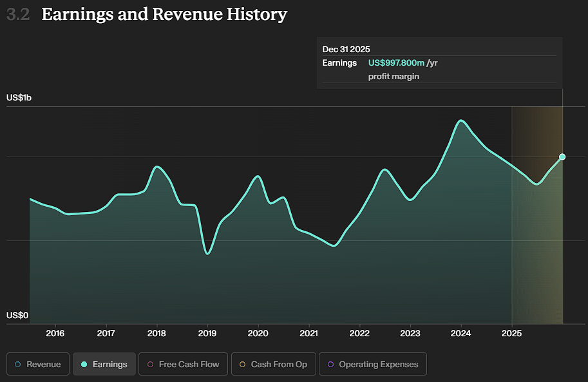588x382 pixels.
Task: Click the highlighted Dec 2025 earnings data point
Action: click(x=562, y=157)
